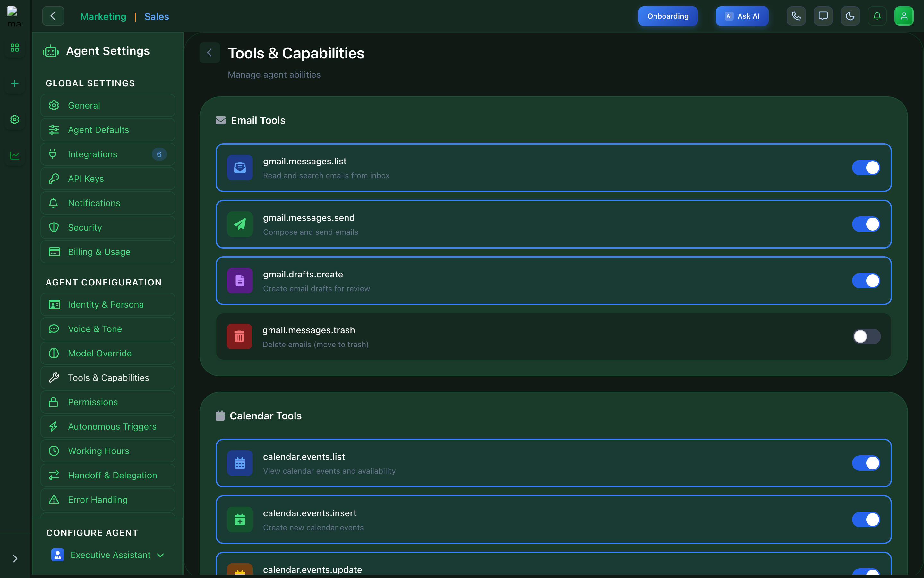The width and height of the screenshot is (924, 578).
Task: Disable the calendar.events.insert toggle
Action: point(866,520)
